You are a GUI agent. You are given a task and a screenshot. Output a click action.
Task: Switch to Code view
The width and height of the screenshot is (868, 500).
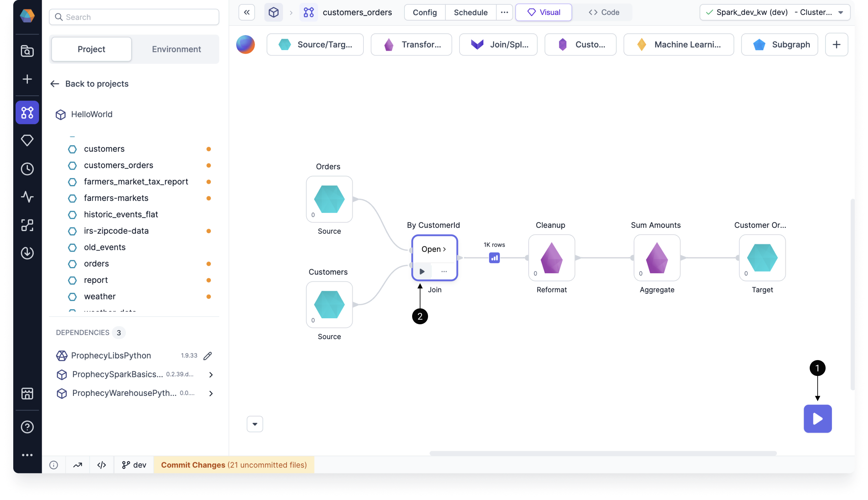(604, 12)
